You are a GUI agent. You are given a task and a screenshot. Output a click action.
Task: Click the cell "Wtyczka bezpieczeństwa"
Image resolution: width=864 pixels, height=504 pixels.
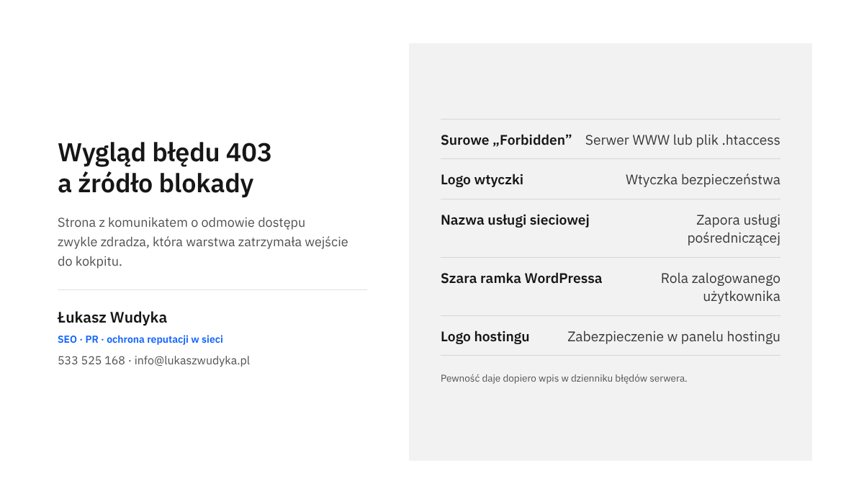point(703,179)
